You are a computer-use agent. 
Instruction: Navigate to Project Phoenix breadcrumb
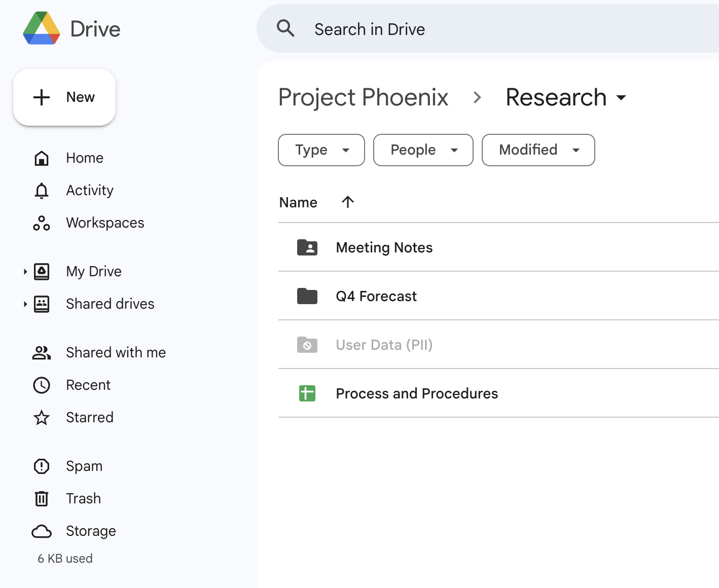[363, 97]
